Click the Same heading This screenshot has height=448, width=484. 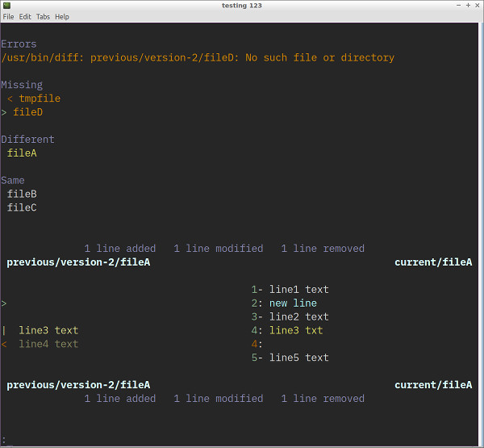[13, 181]
